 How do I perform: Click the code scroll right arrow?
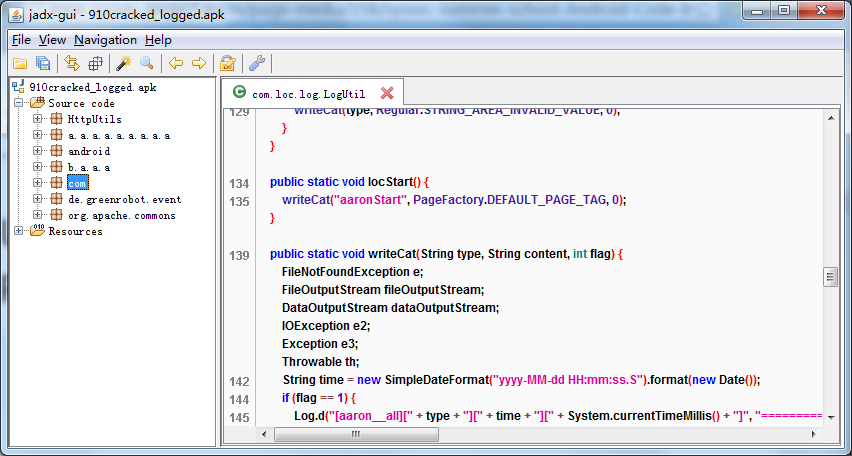(x=813, y=434)
